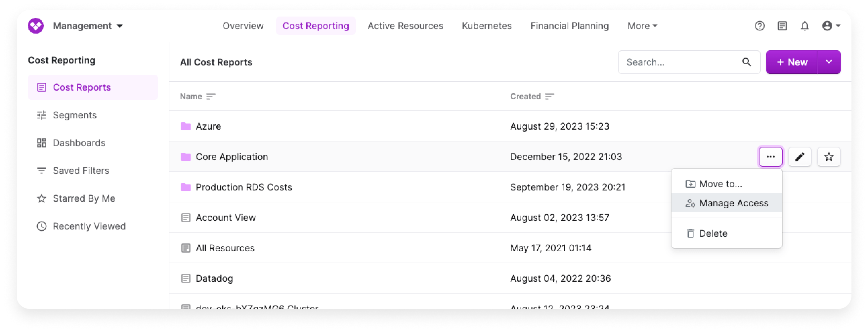Click the Vantage logo icon
The height and width of the screenshot is (332, 868).
coord(36,26)
